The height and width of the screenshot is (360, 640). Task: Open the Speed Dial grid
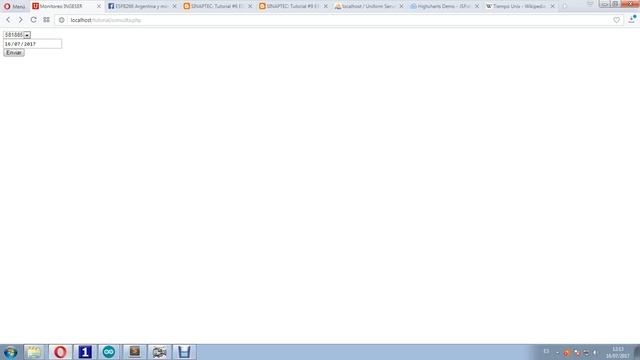coord(47,20)
